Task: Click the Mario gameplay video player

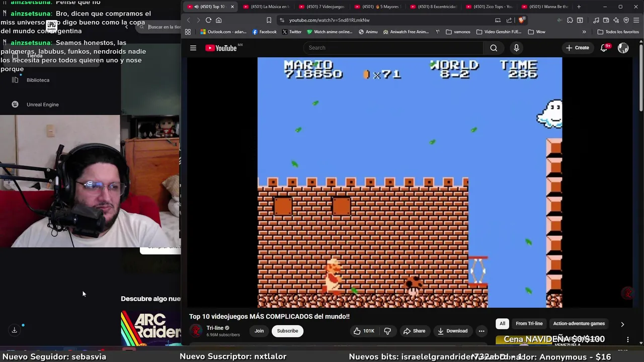Action: [x=410, y=182]
